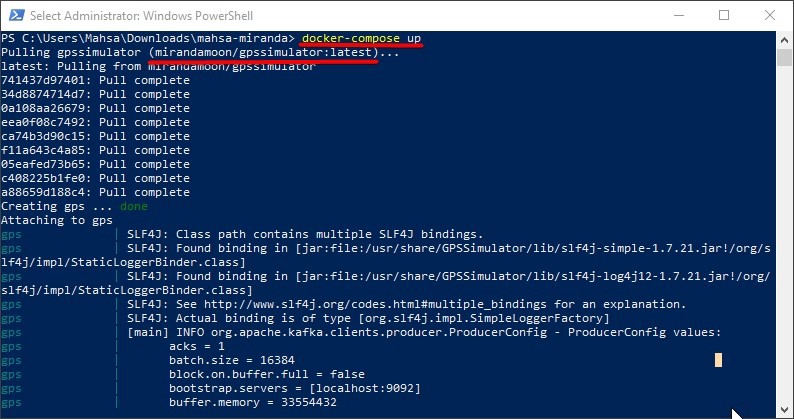
Task: Maximize the PowerShell window
Action: point(724,15)
